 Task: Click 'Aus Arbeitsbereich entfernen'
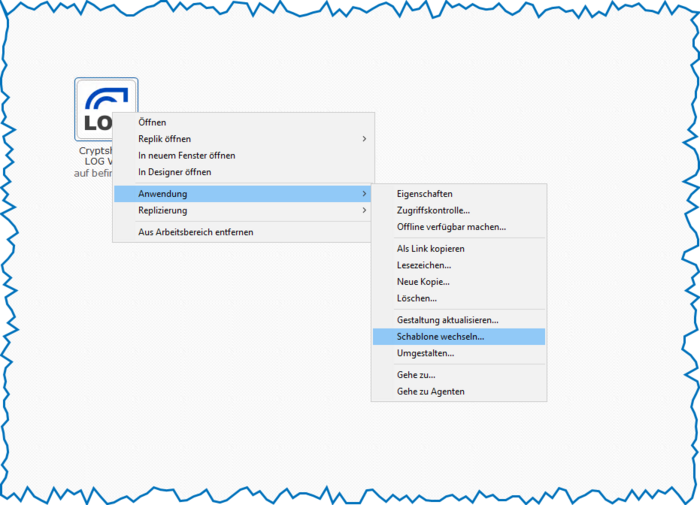click(195, 232)
